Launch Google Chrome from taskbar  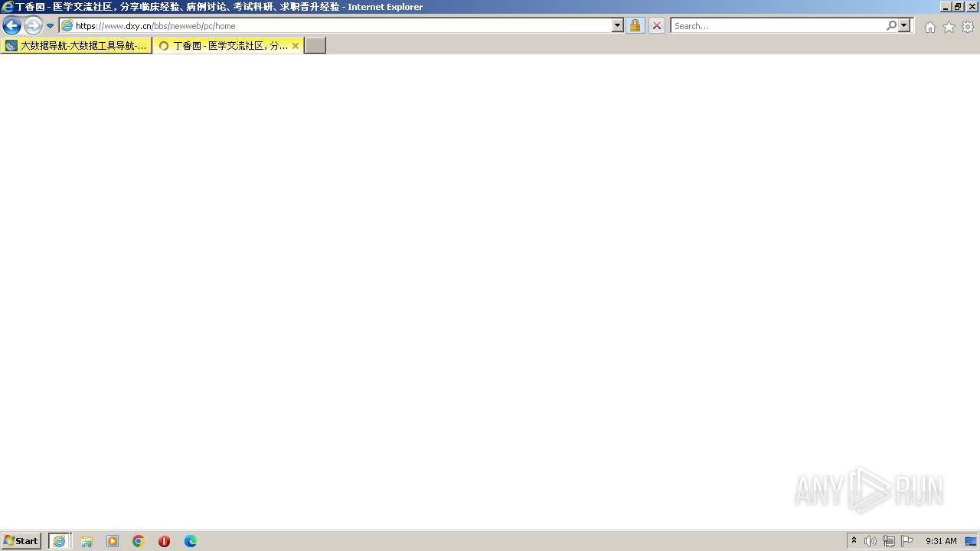(x=139, y=541)
